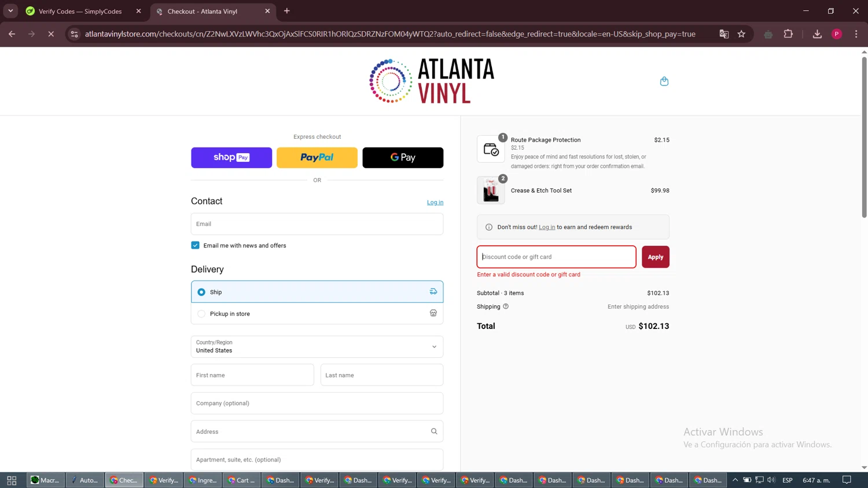Click the browser address bar URL
The image size is (868, 488).
tap(390, 34)
